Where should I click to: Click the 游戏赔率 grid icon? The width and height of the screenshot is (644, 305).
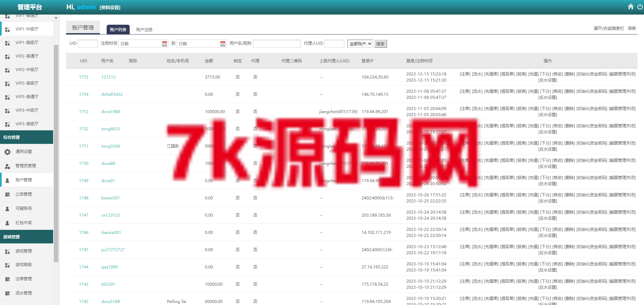(7, 265)
